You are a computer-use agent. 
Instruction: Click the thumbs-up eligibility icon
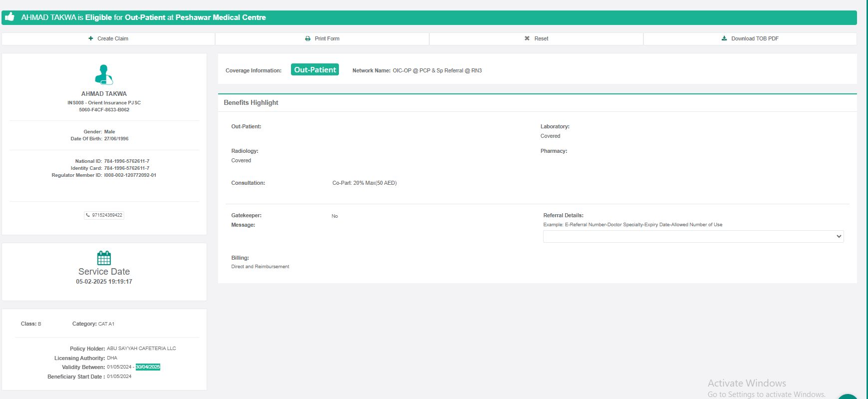(9, 17)
